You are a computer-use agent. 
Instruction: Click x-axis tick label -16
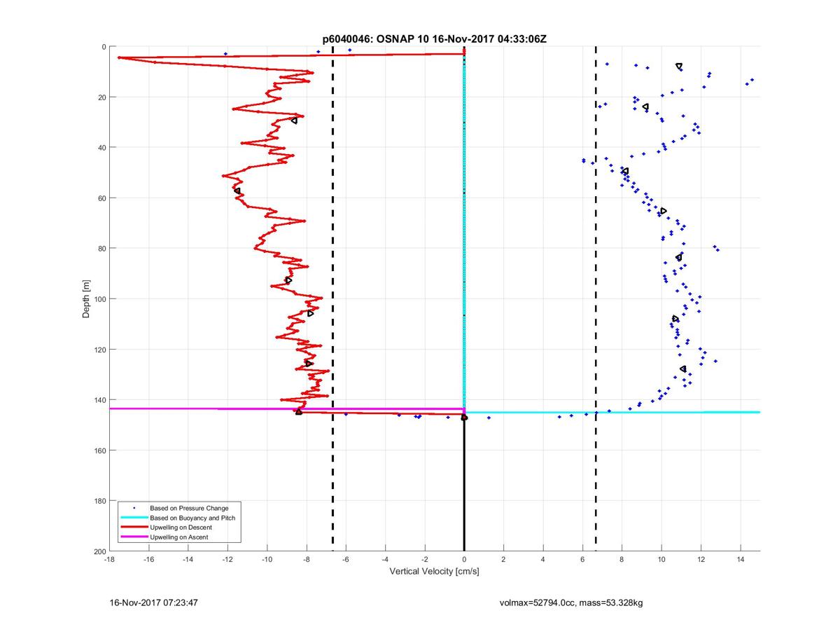(148, 560)
